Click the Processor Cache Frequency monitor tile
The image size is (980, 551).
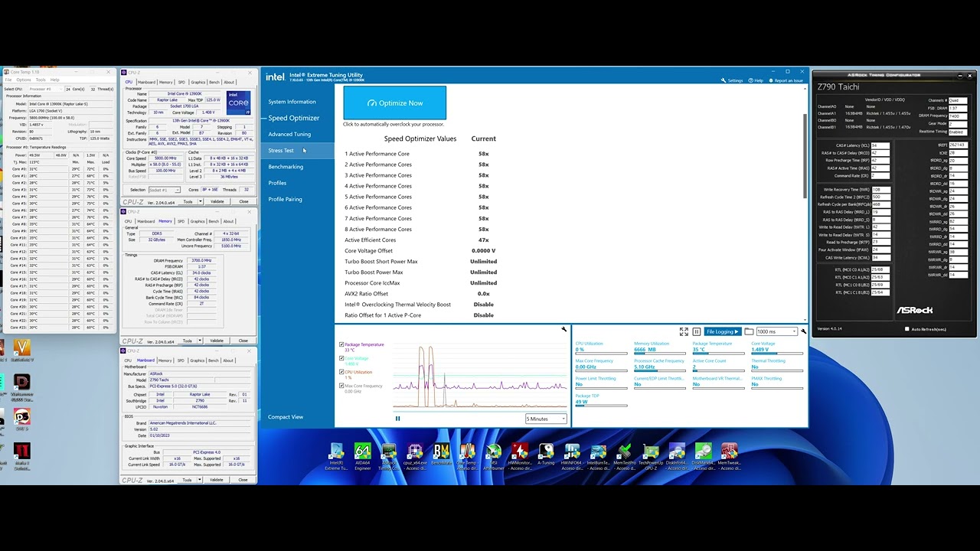[659, 364]
